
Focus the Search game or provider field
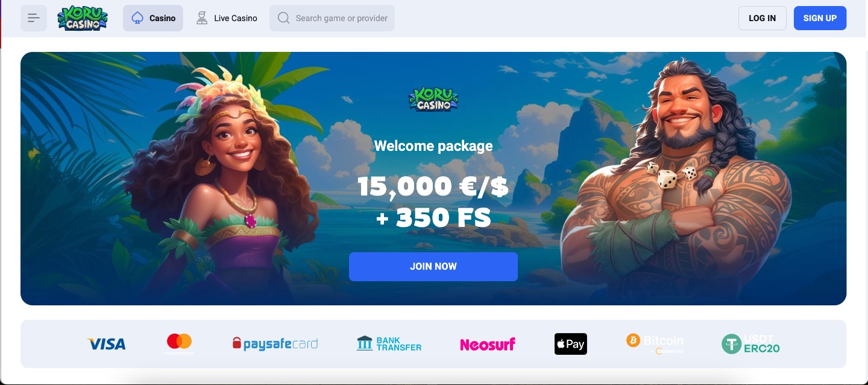(332, 18)
